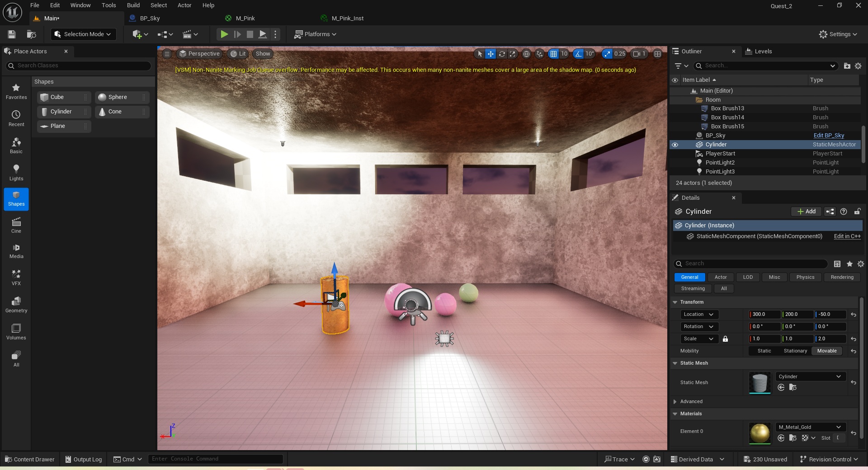Image resolution: width=868 pixels, height=470 pixels.
Task: Open the Selection Mode dropdown
Action: point(83,34)
